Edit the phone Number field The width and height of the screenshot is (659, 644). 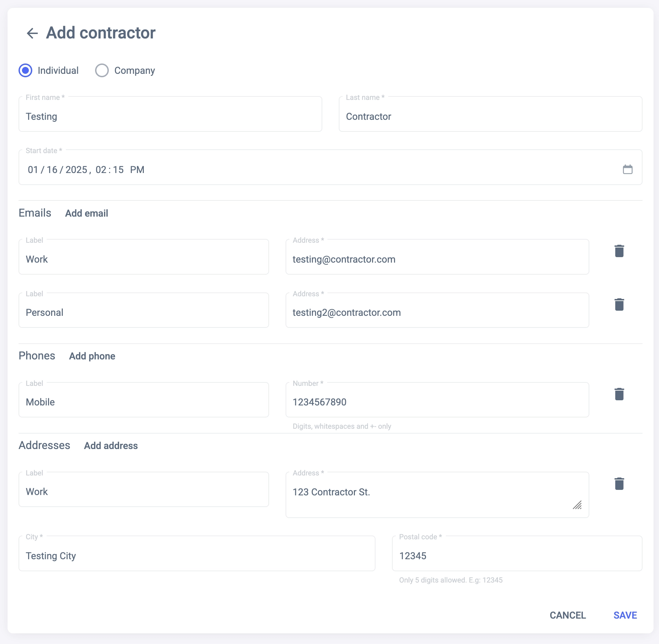437,402
